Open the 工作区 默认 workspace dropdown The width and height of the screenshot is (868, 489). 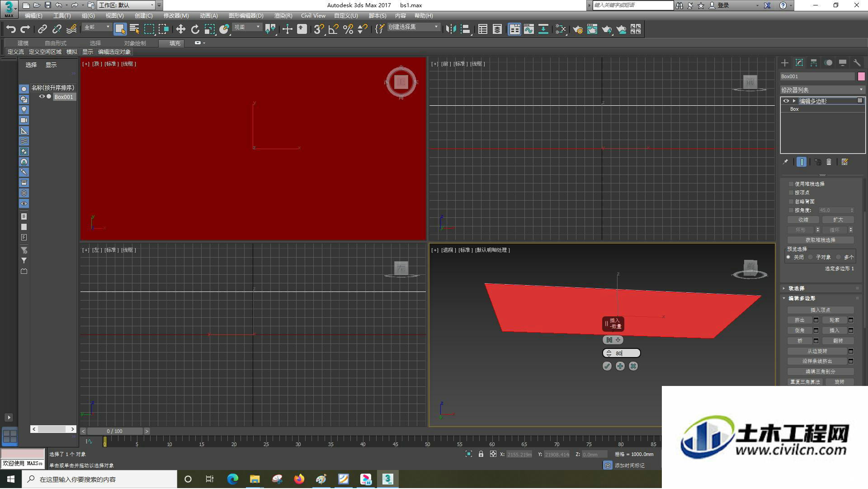coord(126,5)
